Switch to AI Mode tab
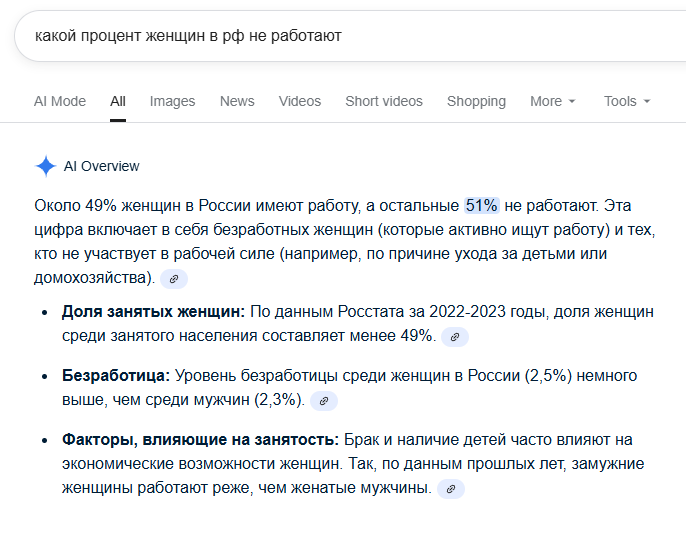 pyautogui.click(x=60, y=101)
